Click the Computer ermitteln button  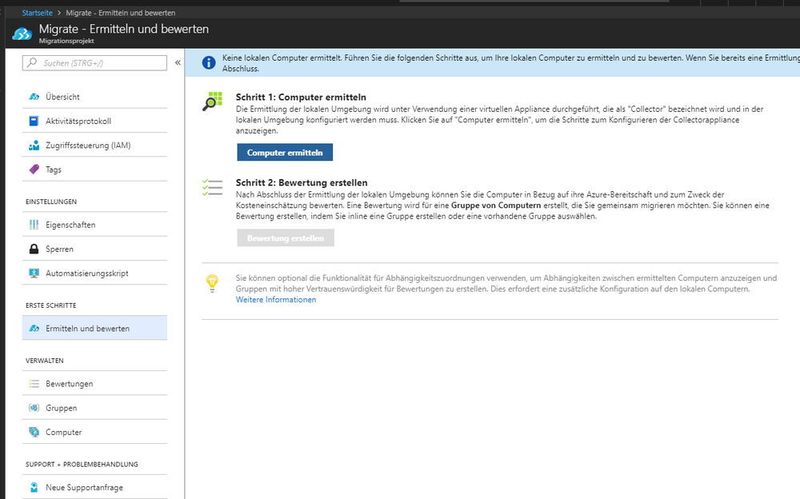click(x=285, y=152)
